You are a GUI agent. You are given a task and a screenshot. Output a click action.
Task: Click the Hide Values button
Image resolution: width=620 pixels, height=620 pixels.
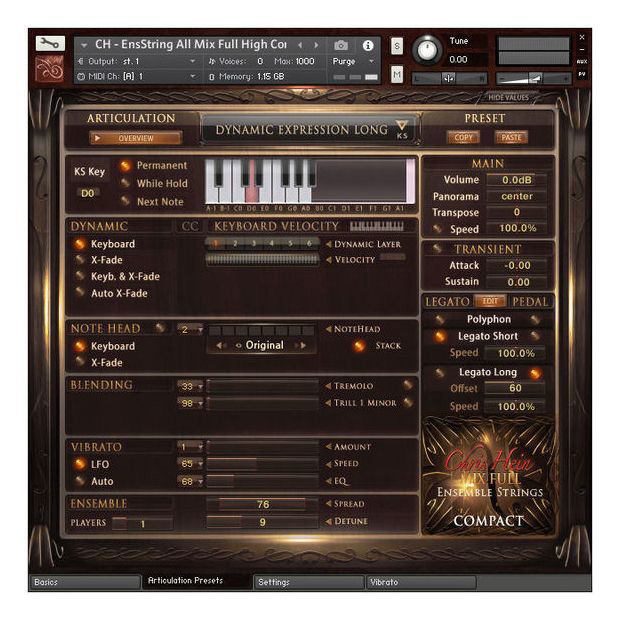tap(508, 97)
